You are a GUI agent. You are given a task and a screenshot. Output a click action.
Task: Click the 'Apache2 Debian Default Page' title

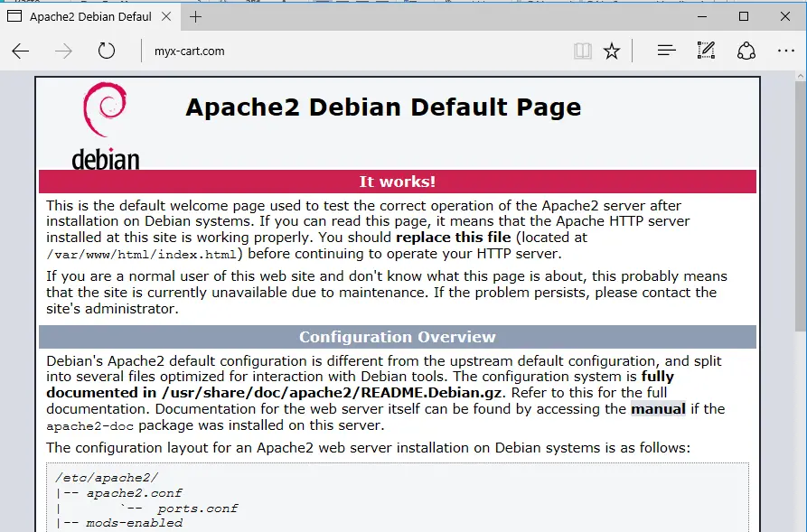point(383,107)
